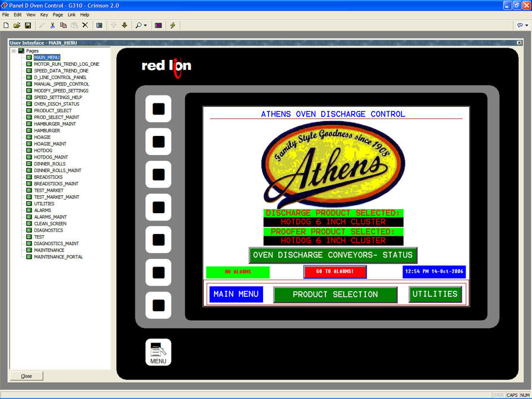This screenshot has width=532, height=399.
Task: Click the lightning bolt toolbar icon
Action: (173, 26)
